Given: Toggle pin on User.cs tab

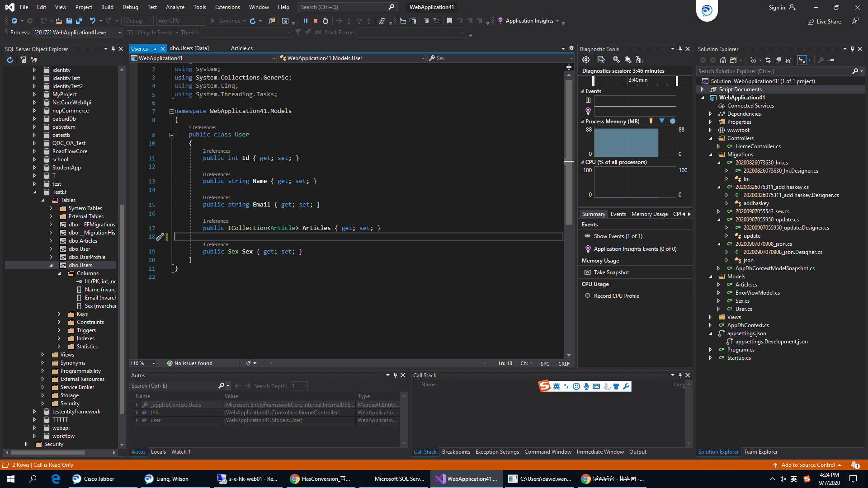Looking at the screenshot, I should 155,49.
